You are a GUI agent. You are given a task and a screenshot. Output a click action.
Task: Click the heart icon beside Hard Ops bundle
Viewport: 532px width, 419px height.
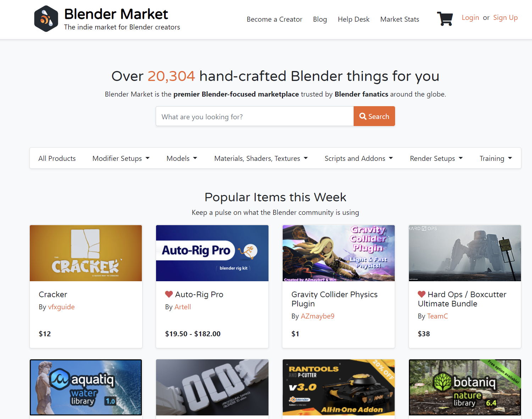[422, 294]
